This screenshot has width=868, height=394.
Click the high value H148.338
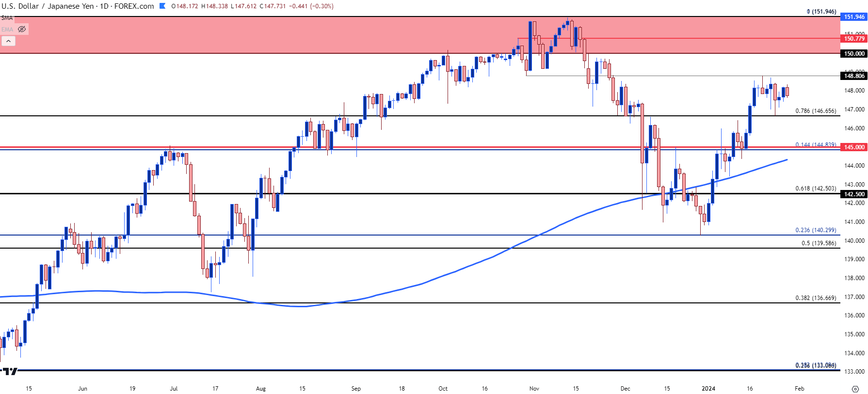pos(214,6)
